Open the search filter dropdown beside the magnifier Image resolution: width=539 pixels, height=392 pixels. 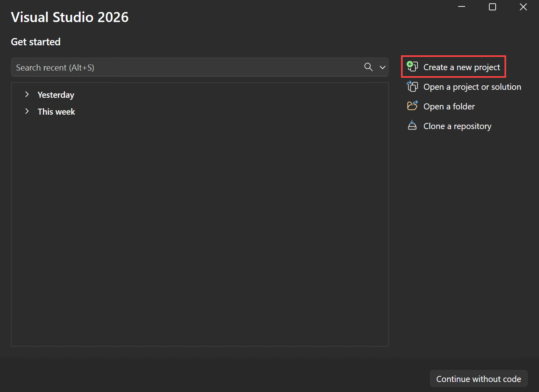pyautogui.click(x=382, y=67)
